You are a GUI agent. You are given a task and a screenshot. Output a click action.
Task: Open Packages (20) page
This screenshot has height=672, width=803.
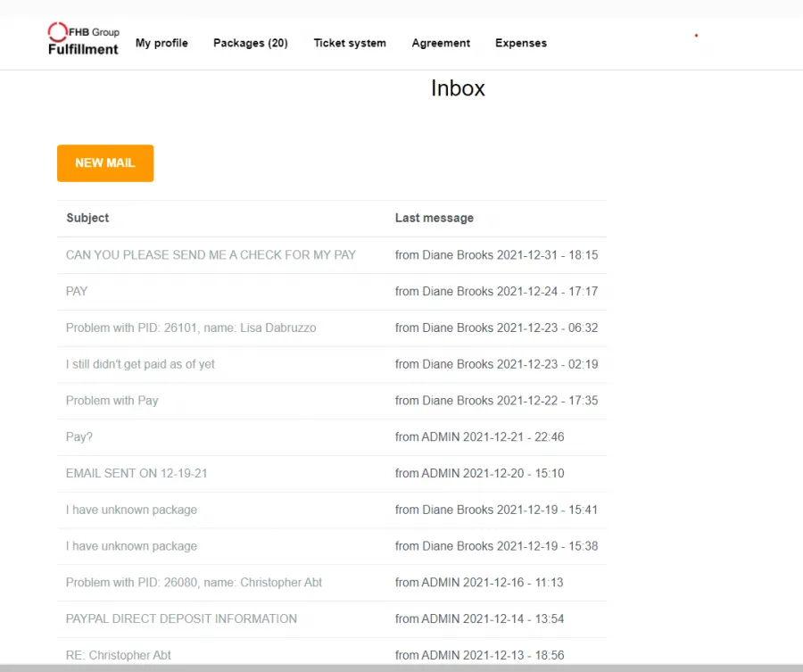pos(251,43)
